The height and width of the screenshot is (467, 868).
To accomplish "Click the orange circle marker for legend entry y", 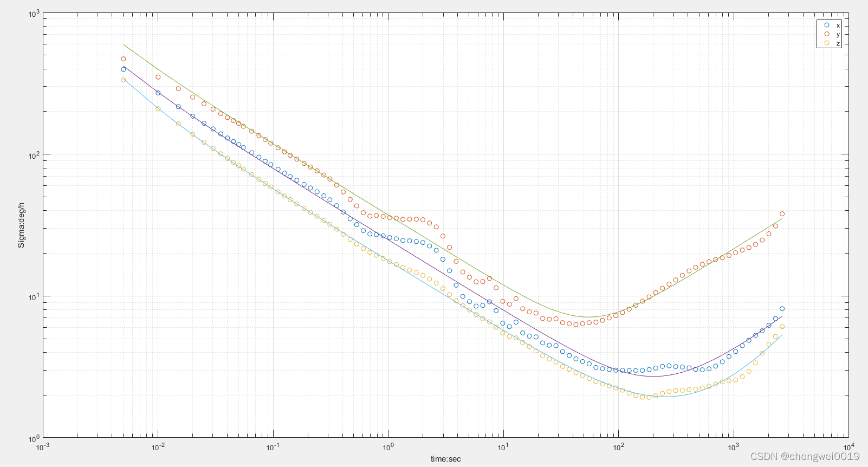I will pyautogui.click(x=827, y=34).
